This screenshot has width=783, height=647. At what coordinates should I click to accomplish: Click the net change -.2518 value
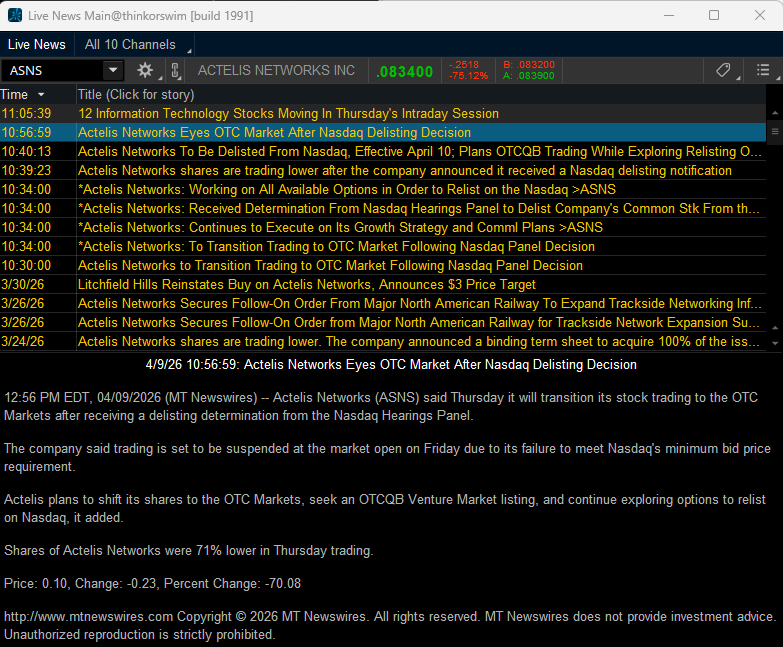(x=464, y=64)
